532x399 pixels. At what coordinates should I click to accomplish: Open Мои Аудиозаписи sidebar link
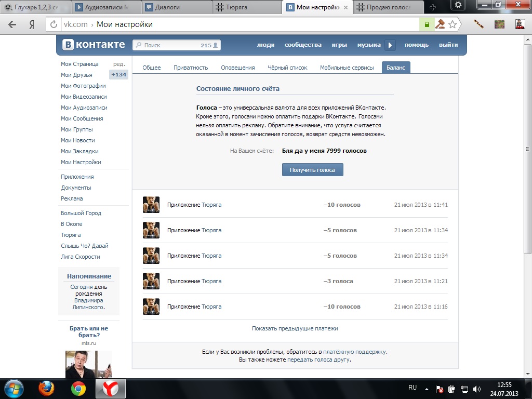(84, 108)
